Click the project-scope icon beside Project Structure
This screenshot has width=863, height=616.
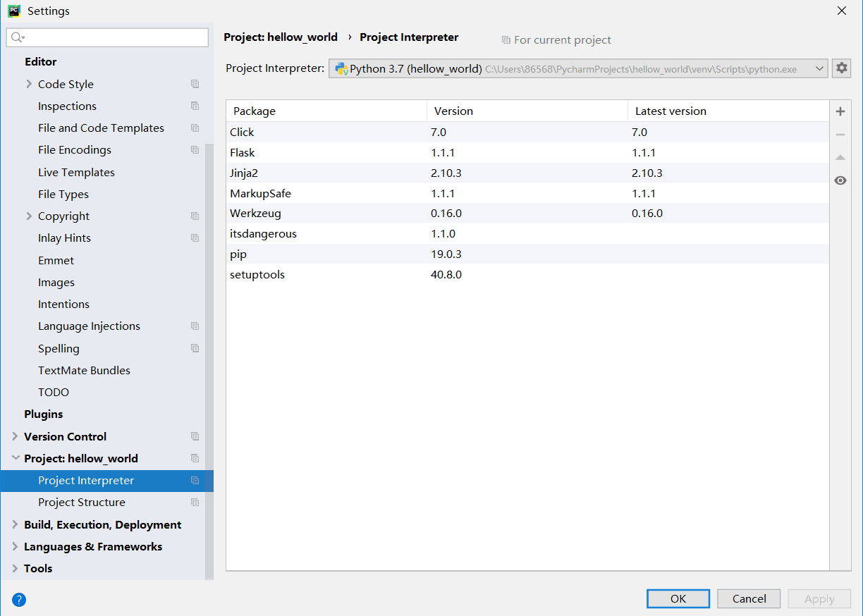click(195, 502)
